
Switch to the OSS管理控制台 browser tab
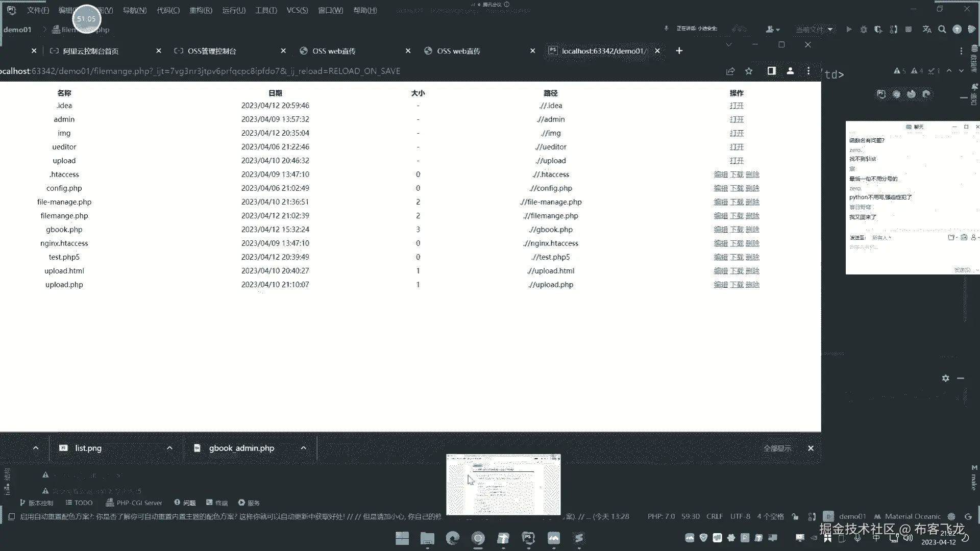(212, 51)
